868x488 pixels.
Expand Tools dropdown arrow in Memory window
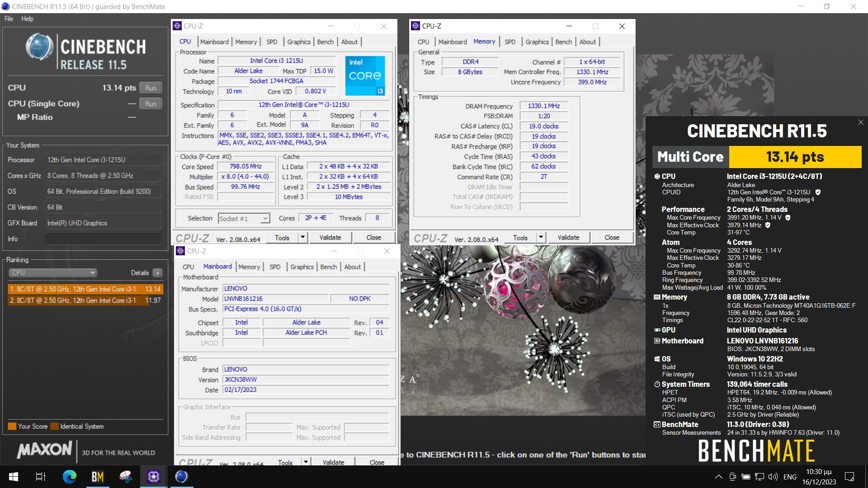point(541,238)
